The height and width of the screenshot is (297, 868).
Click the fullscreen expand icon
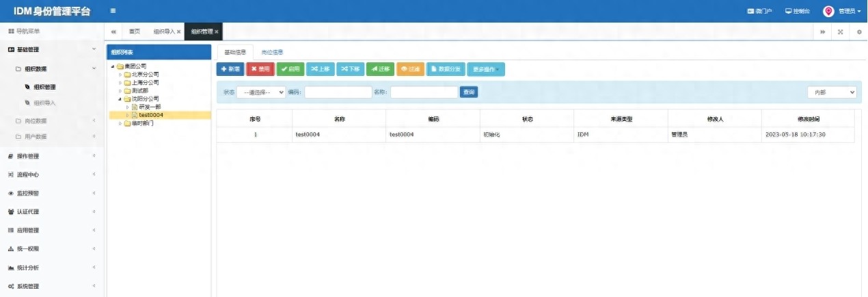pos(840,31)
